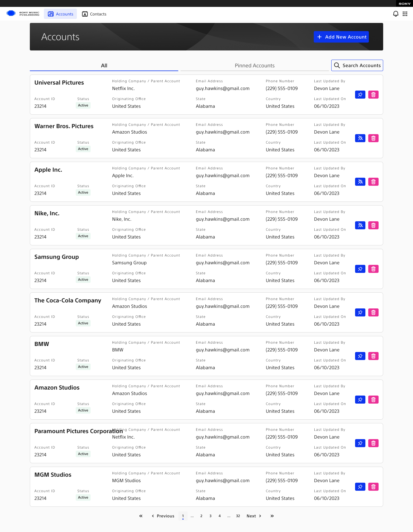This screenshot has width=413, height=532.
Task: Click the Nike, Inc. account title
Action: coord(47,213)
